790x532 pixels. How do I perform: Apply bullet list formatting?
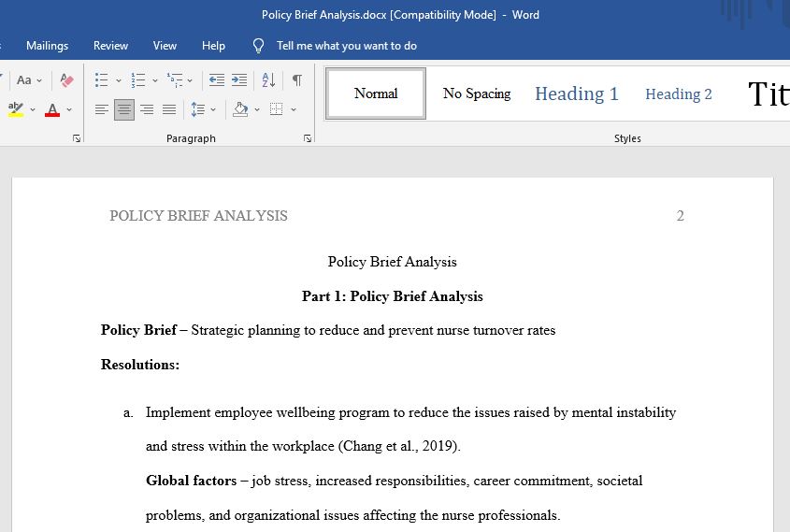tap(102, 80)
